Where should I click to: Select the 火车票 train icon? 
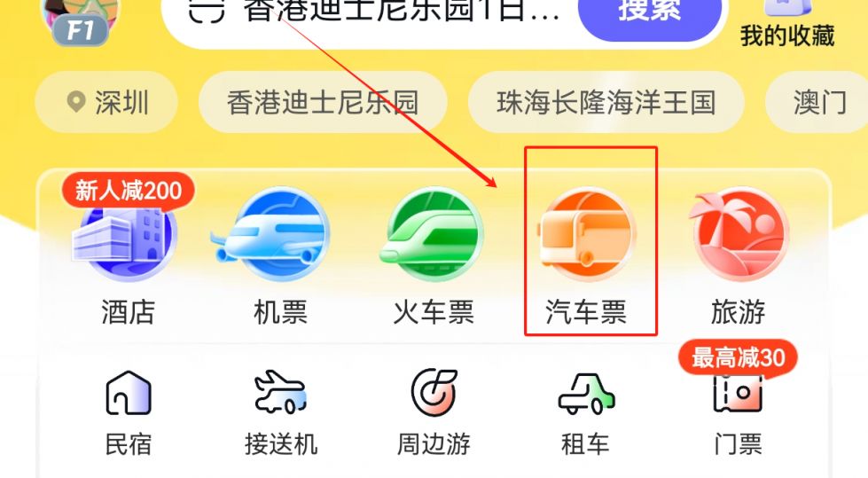(x=432, y=235)
